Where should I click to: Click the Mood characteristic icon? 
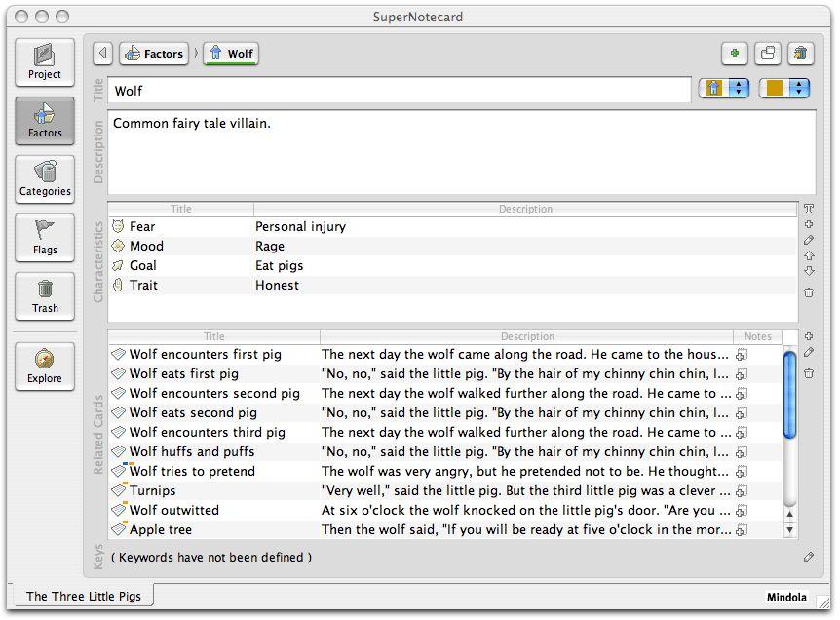coord(118,246)
